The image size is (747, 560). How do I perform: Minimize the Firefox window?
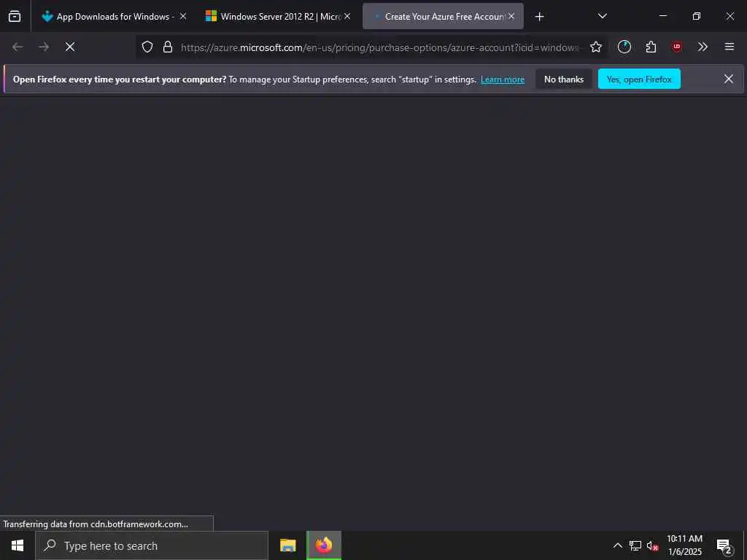click(662, 16)
